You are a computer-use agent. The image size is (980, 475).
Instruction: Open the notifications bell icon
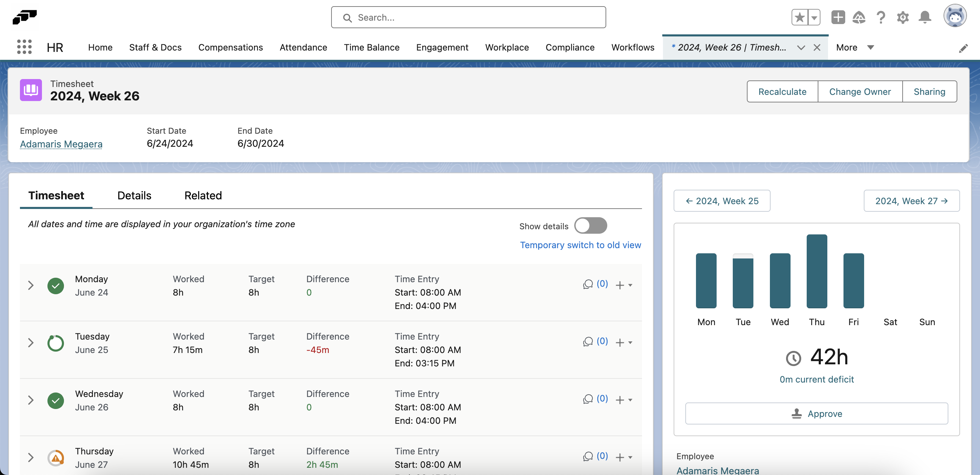point(925,17)
